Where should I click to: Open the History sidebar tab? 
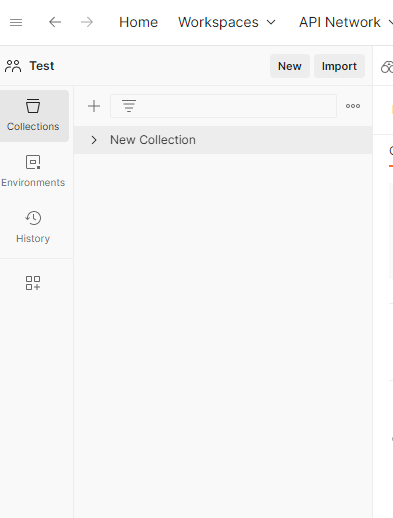pos(33,227)
